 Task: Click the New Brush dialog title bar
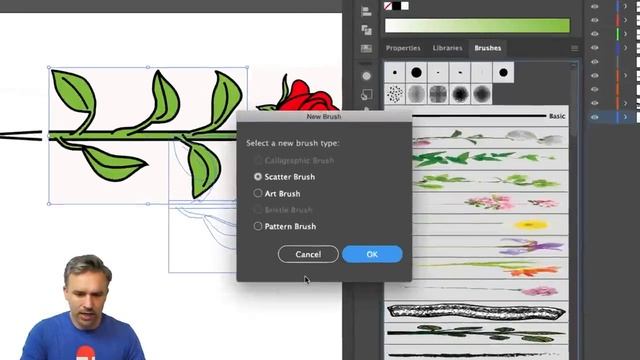click(x=324, y=116)
